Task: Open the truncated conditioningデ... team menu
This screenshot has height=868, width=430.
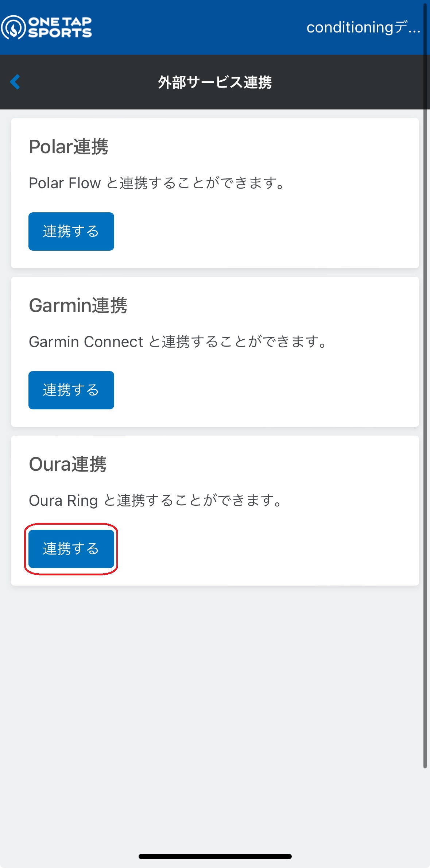Action: point(363,27)
